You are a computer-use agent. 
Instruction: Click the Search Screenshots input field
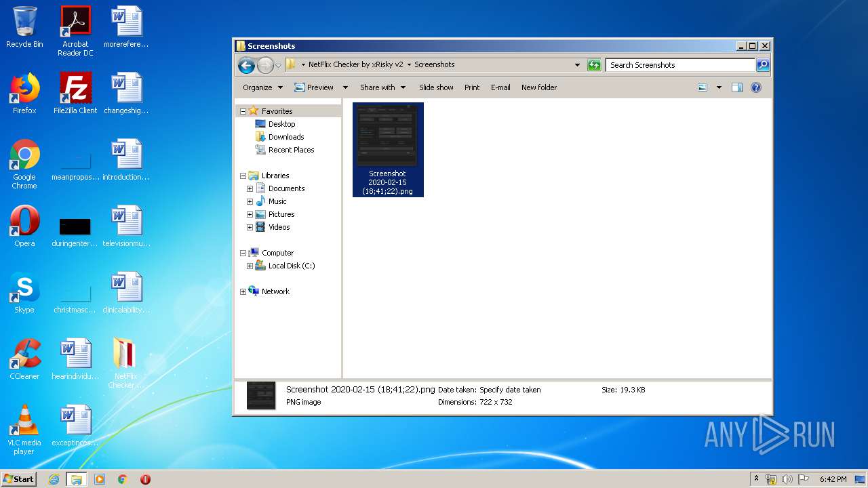click(x=680, y=65)
